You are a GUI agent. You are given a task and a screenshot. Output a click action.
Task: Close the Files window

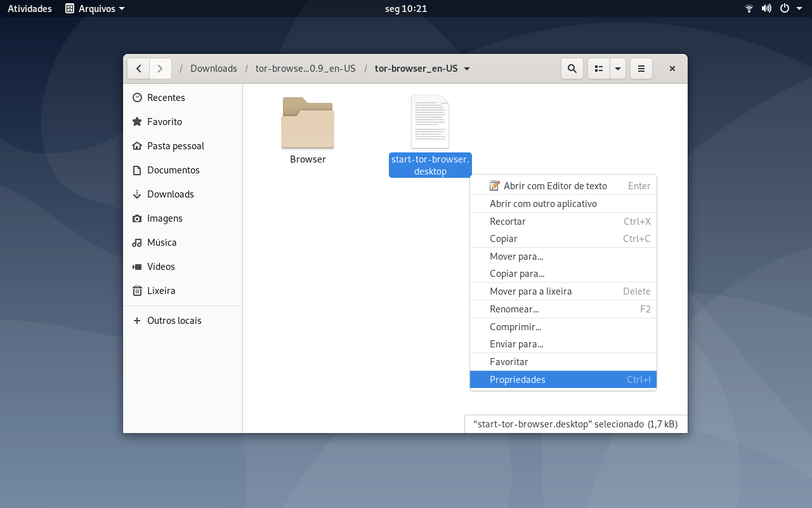[x=672, y=69]
